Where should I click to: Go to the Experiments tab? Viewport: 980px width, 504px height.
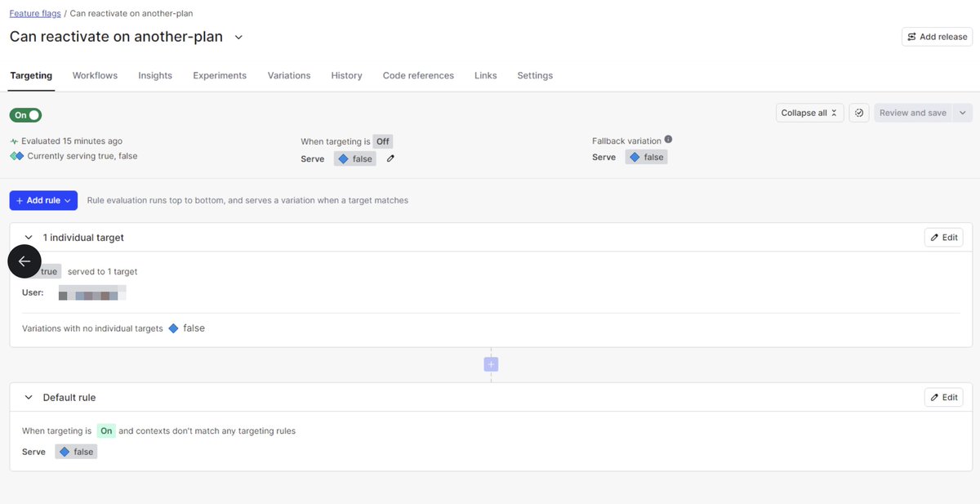(x=220, y=75)
